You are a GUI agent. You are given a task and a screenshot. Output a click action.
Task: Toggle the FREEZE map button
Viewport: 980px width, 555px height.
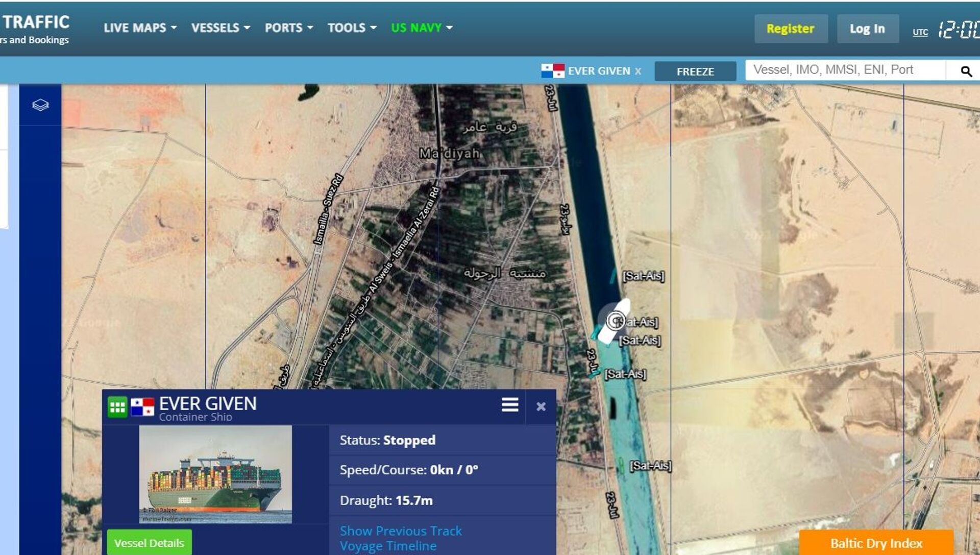tap(695, 71)
